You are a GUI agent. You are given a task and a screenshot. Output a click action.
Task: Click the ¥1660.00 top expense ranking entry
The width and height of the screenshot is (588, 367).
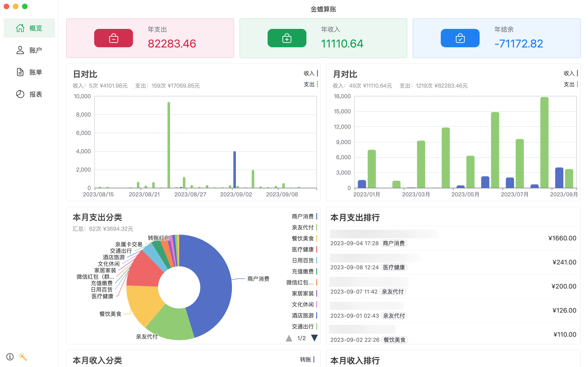pos(562,238)
